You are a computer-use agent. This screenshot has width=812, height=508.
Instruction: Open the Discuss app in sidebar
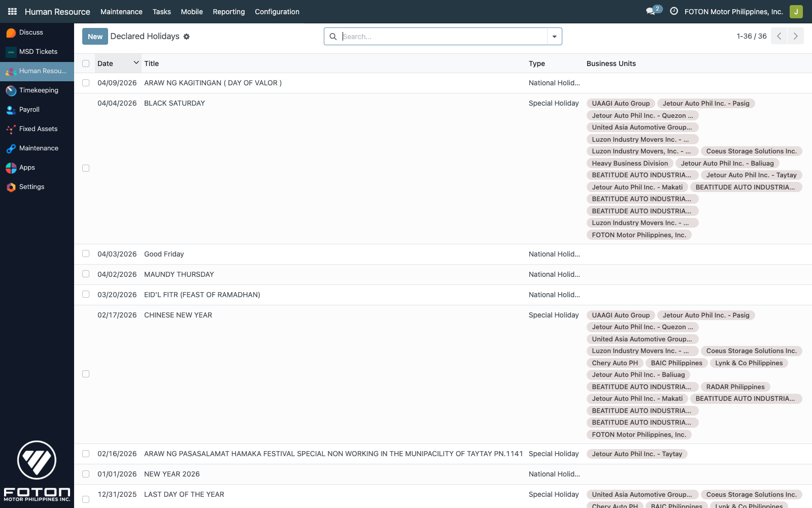click(31, 33)
